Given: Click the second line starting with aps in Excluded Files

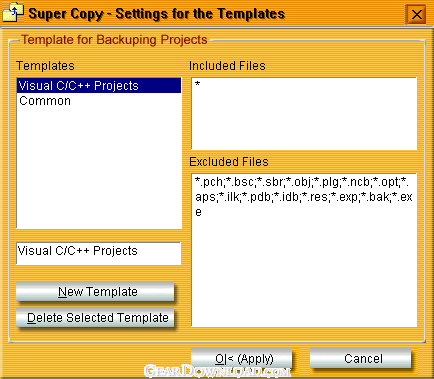Looking at the screenshot, I should point(304,197).
